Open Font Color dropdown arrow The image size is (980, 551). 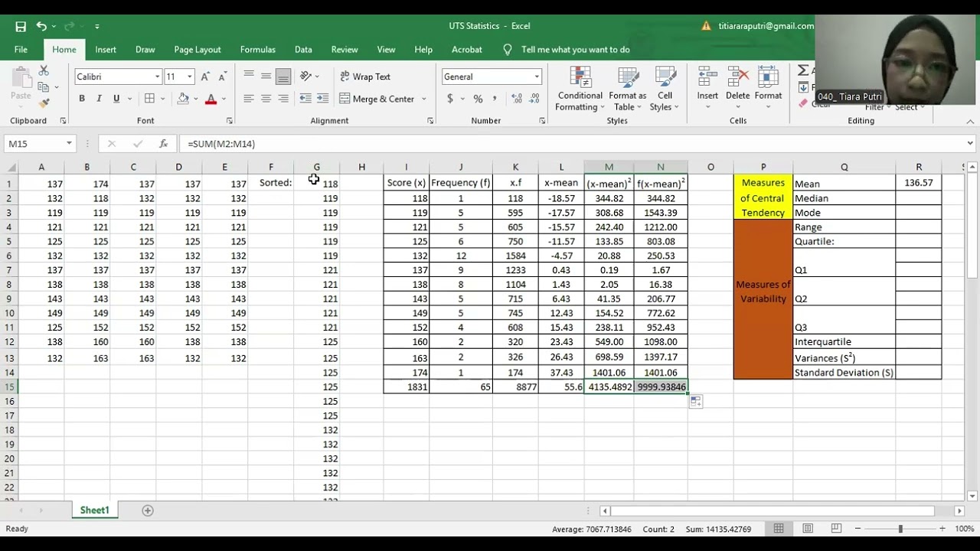pyautogui.click(x=223, y=99)
